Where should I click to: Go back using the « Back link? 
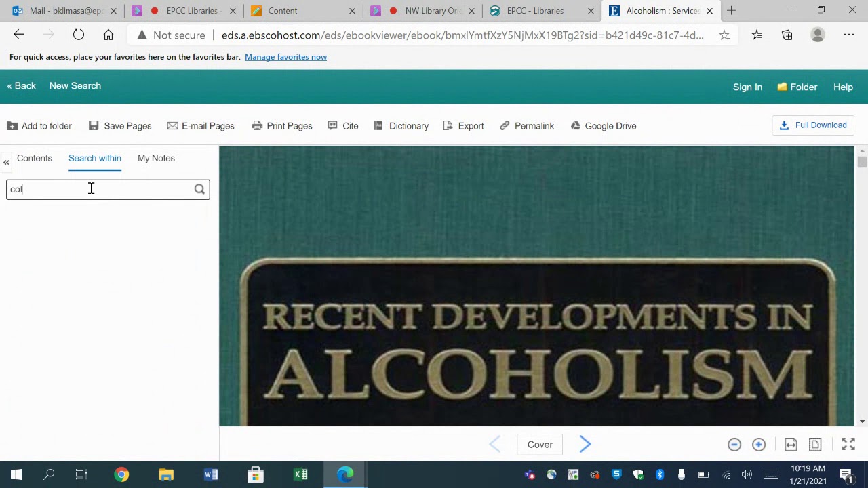pyautogui.click(x=21, y=86)
